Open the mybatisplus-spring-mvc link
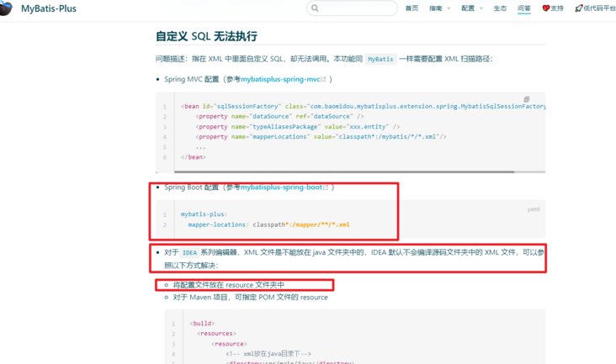The image size is (616, 364). pos(280,79)
